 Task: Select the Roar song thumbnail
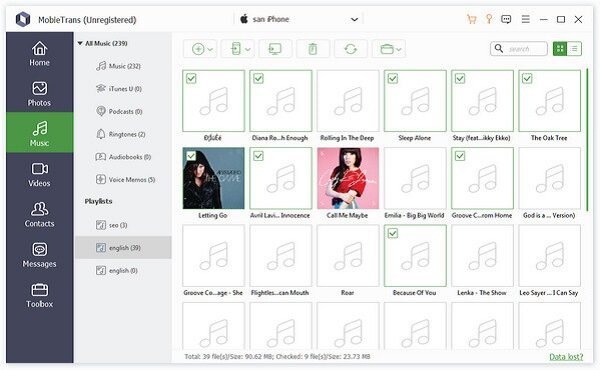point(348,256)
